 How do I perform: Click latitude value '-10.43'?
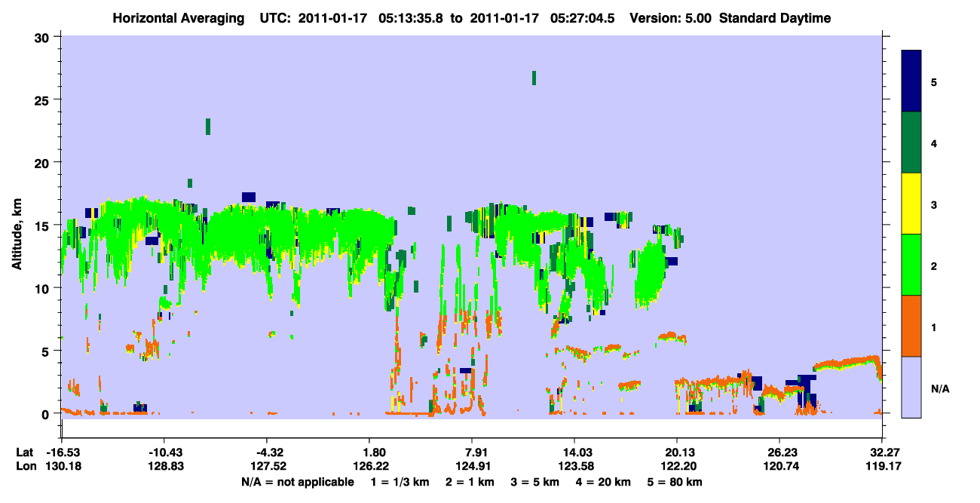point(164,452)
